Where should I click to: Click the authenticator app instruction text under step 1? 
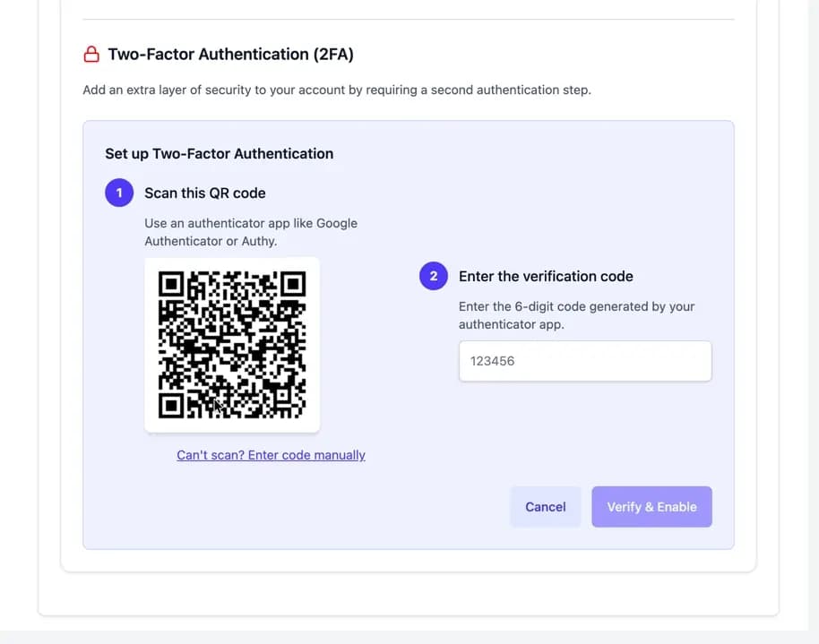point(251,232)
